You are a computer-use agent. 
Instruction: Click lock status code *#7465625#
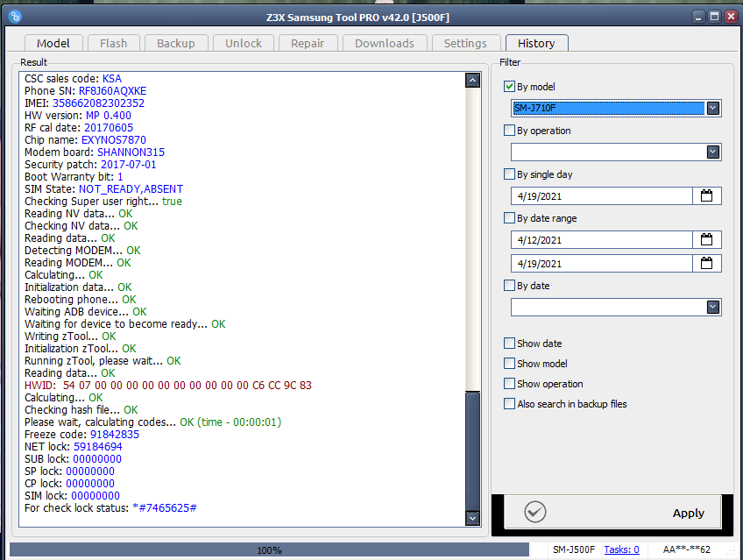click(x=165, y=508)
